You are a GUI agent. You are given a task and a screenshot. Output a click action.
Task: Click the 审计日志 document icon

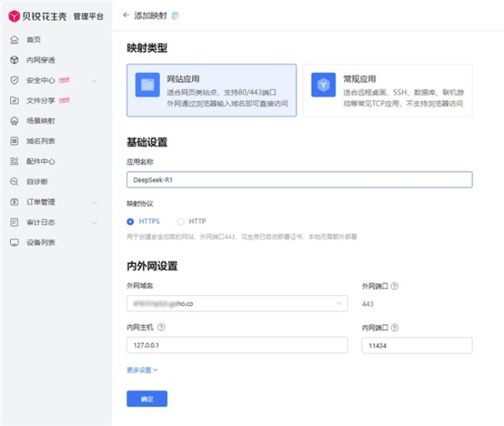pyautogui.click(x=14, y=222)
